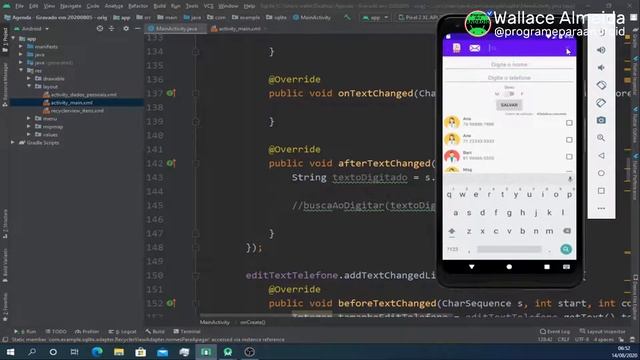Click the scroll-from-source target icon in Project panel
640x360 pixels.
(100, 29)
